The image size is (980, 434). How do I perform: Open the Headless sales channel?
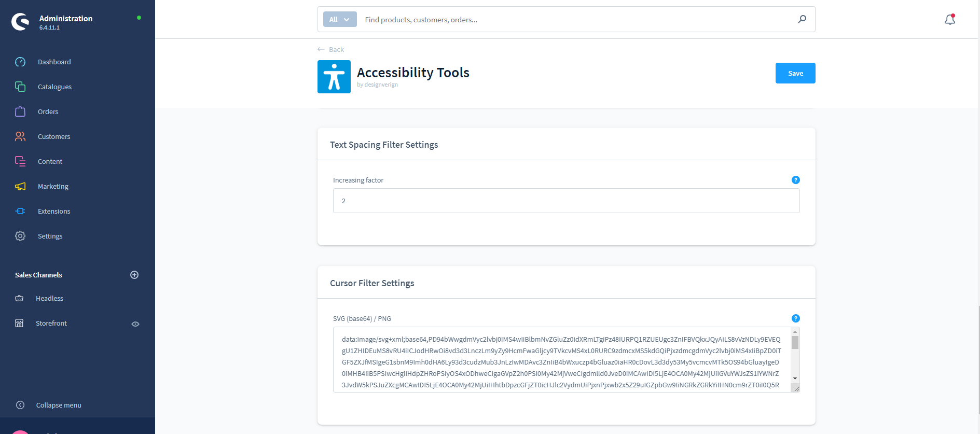pos(49,298)
